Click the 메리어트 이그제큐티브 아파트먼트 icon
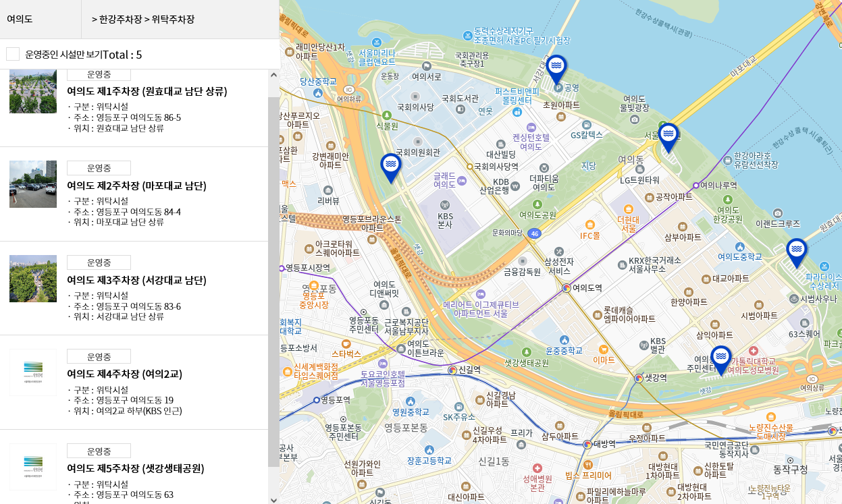Viewport: 842px width, 504px height. tap(480, 294)
